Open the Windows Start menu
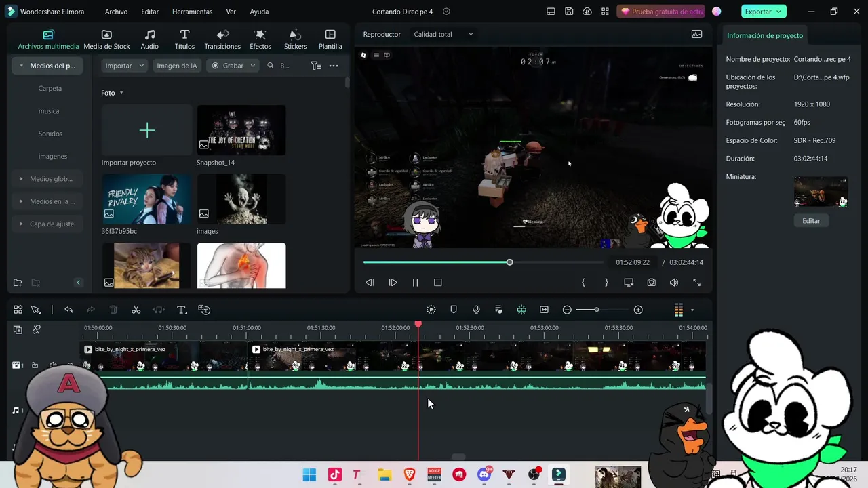 (x=309, y=474)
